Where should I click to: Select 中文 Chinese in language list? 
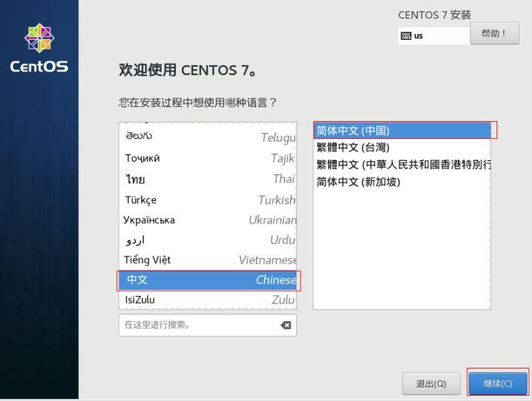point(207,280)
